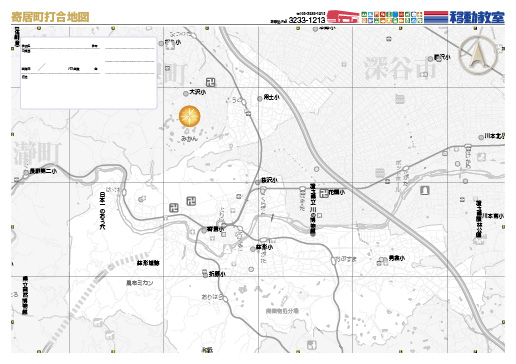Image resolution: width=516 pixels, height=364 pixels.
Task: Click the north compass rose icon
Action: tap(478, 55)
